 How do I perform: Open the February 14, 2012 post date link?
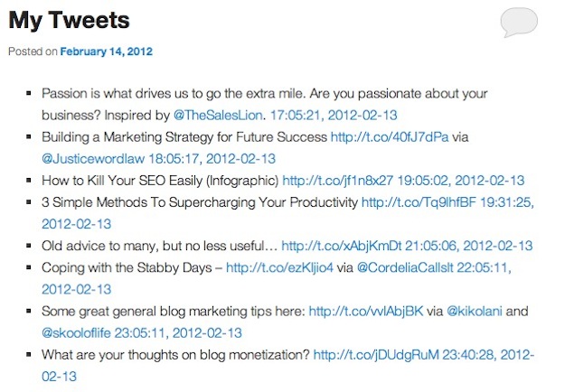click(107, 51)
